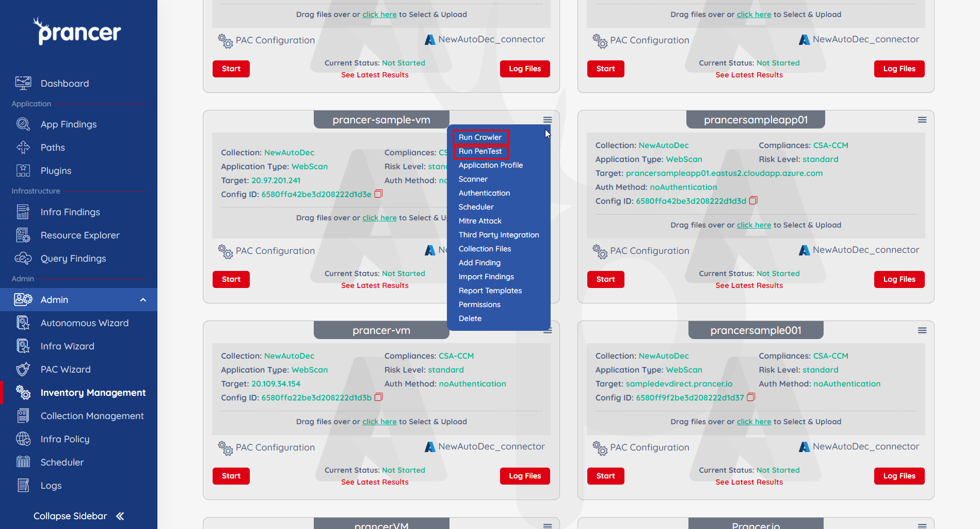Close the prancer-sample-vm hamburger menu
Viewport: 980px width, 529px height.
tap(548, 120)
